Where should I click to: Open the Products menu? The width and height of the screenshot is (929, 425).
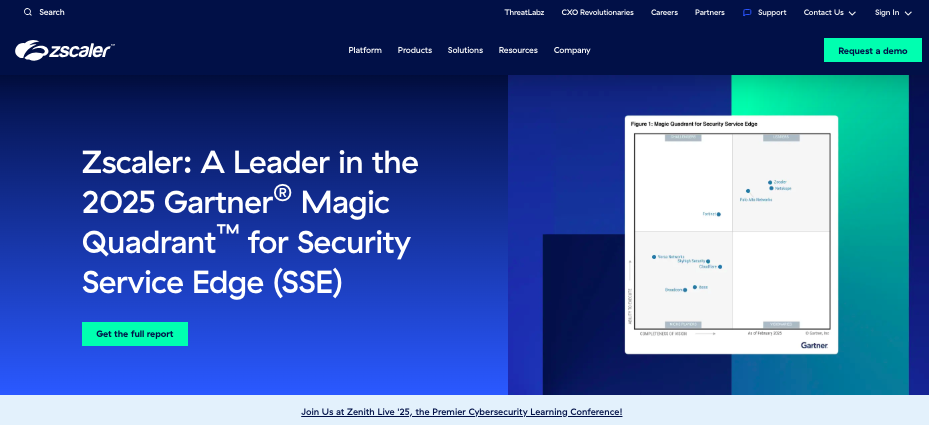pyautogui.click(x=415, y=50)
